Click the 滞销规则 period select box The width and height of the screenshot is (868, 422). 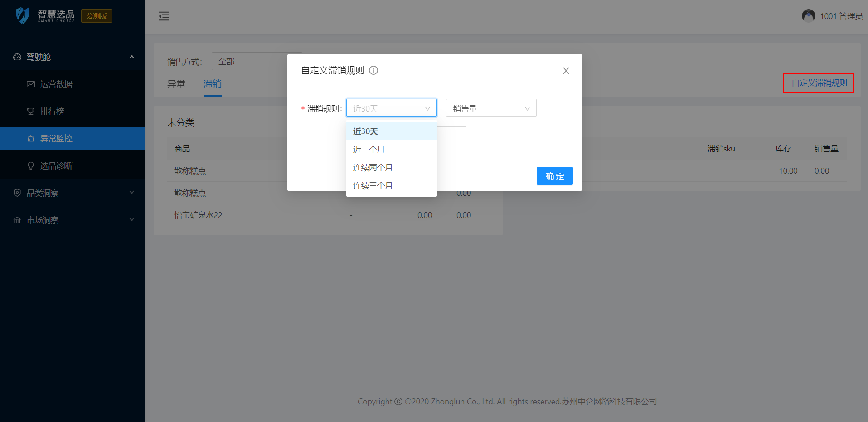pos(391,108)
